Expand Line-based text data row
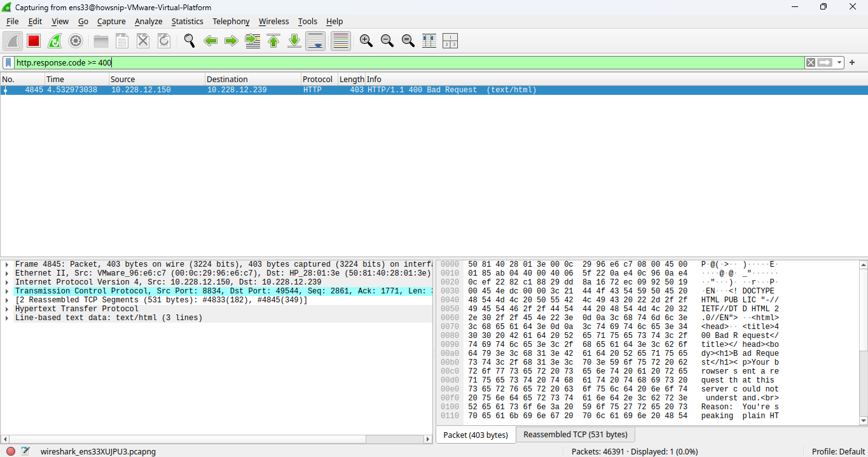This screenshot has width=868, height=457. [x=7, y=318]
